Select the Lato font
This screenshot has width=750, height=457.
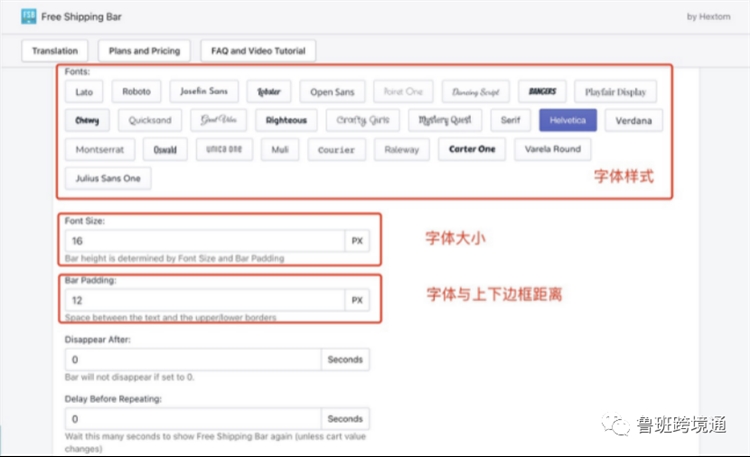pyautogui.click(x=84, y=92)
